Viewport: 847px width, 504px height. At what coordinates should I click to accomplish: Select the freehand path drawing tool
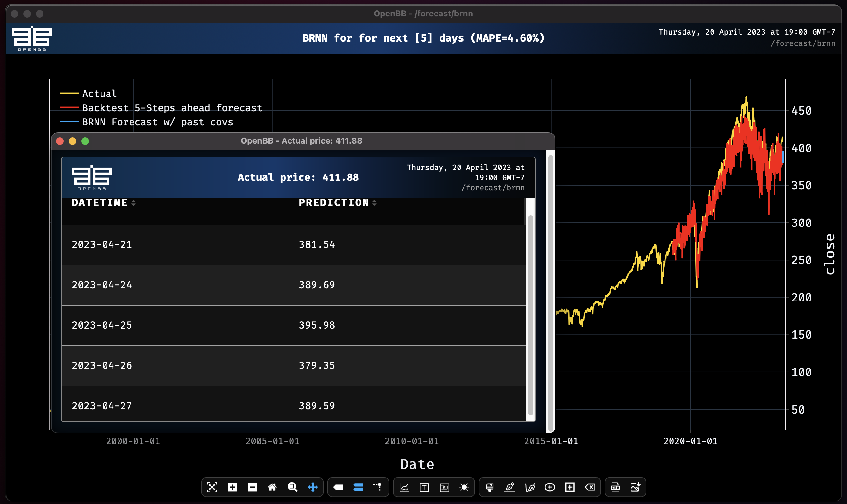[530, 487]
